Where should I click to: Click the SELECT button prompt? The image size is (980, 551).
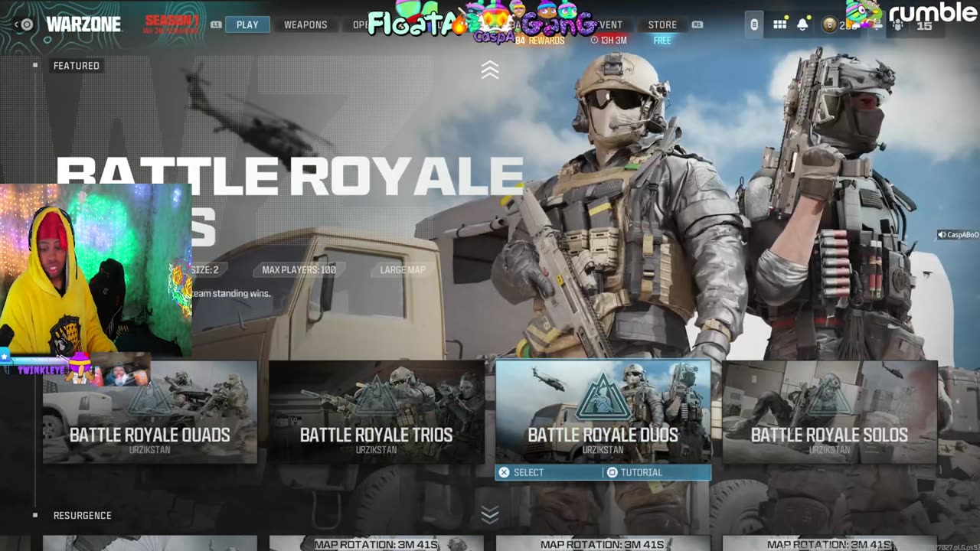pyautogui.click(x=521, y=472)
